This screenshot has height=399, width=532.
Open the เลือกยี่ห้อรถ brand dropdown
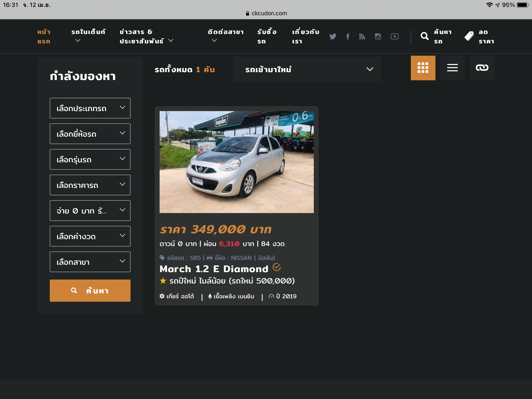tap(90, 134)
